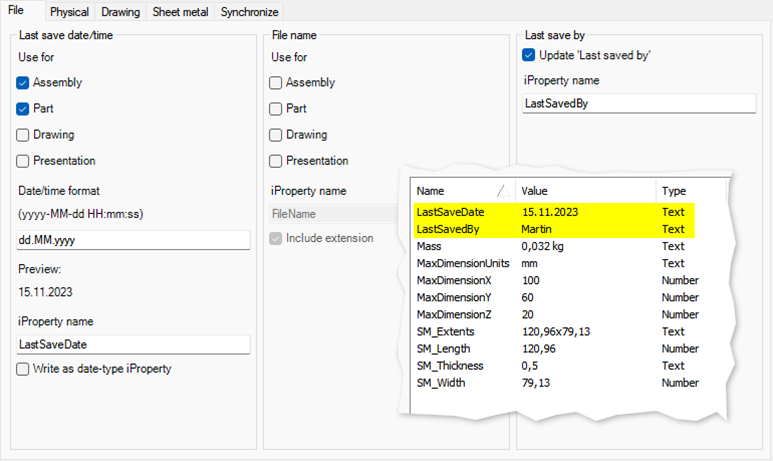This screenshot has height=461, width=773.
Task: Uncheck Assembly under Last save date/time
Action: (23, 83)
